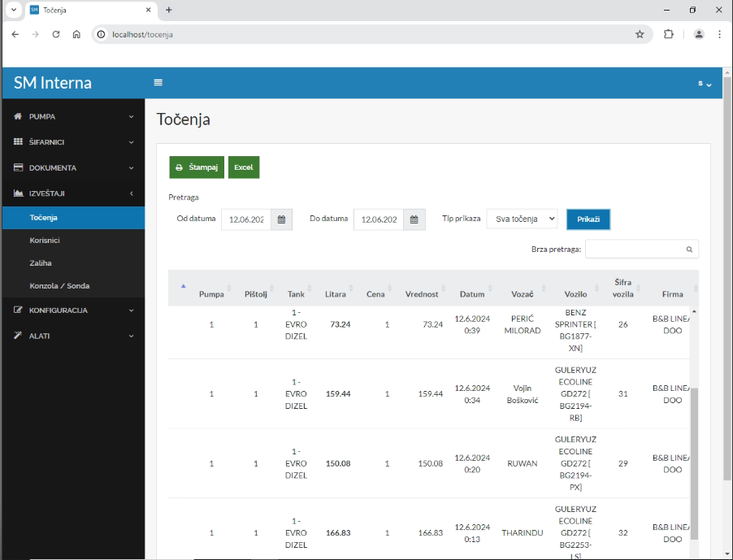Expand the PUMPA sidebar menu
This screenshot has height=560, width=733.
click(x=73, y=116)
